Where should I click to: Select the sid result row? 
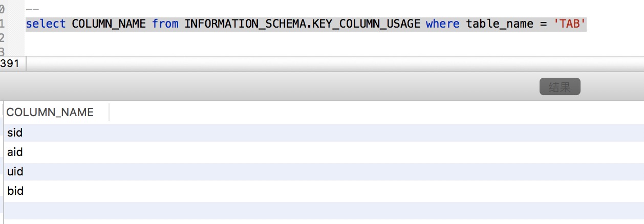pos(324,133)
